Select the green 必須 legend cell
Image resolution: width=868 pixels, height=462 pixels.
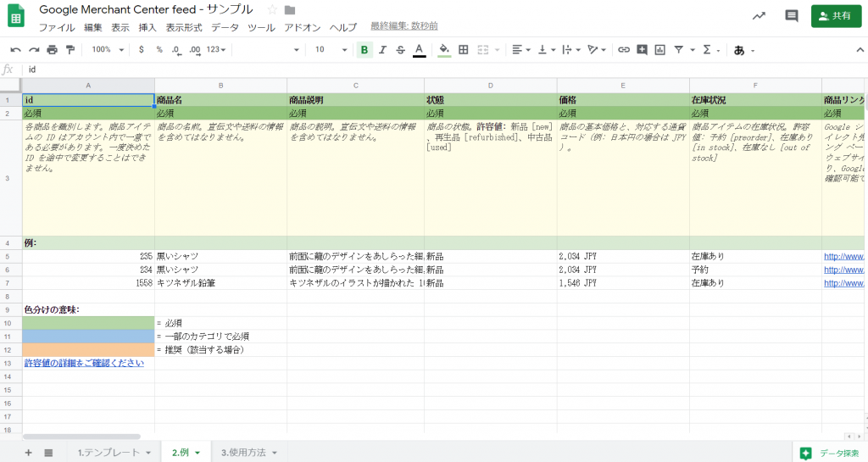(88, 323)
